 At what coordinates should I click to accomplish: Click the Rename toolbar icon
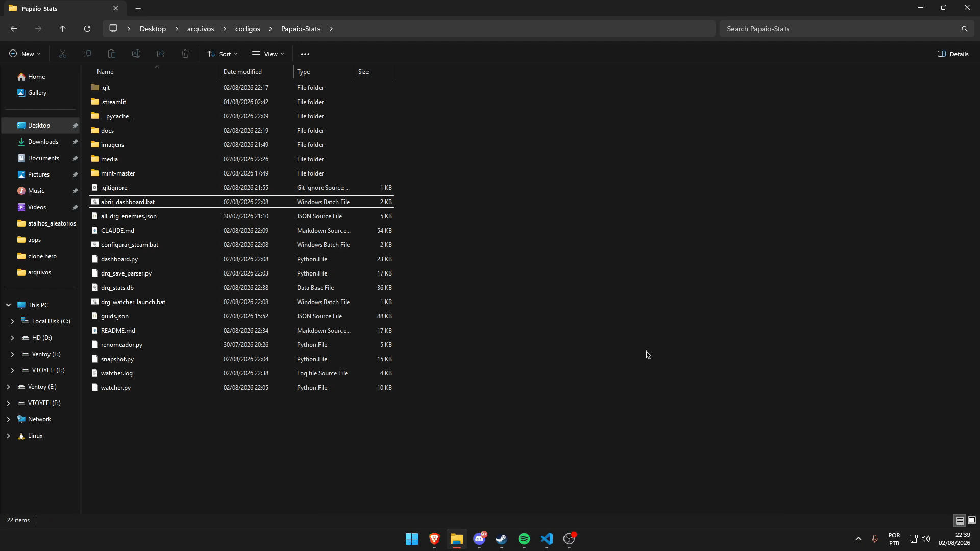(136, 54)
